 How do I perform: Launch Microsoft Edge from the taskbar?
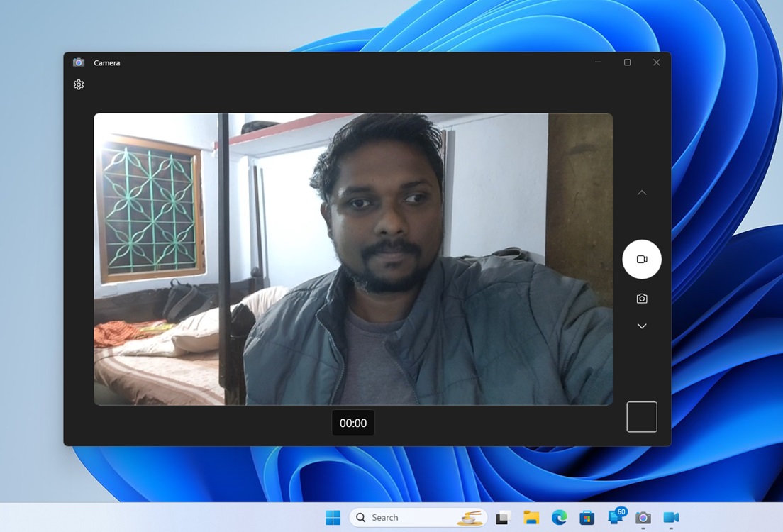(560, 518)
